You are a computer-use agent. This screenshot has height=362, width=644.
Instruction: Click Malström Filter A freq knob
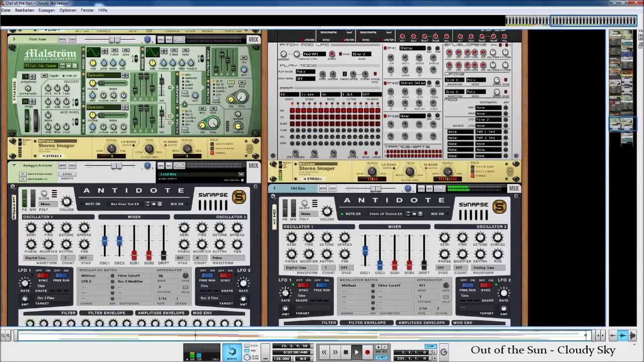pyautogui.click(x=241, y=98)
